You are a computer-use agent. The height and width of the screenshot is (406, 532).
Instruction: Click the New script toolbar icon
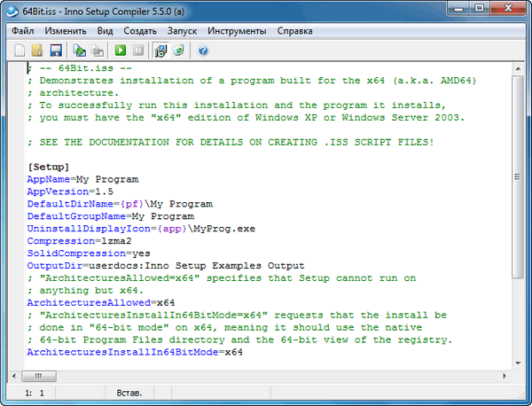[20, 51]
